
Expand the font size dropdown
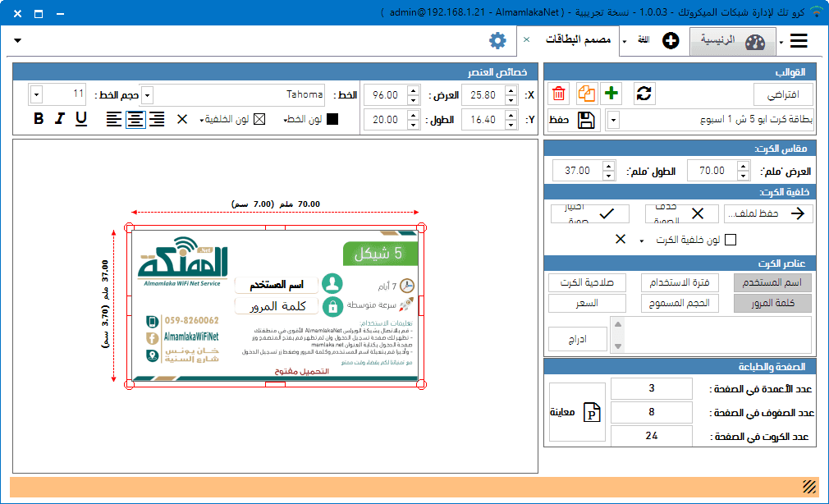36,95
